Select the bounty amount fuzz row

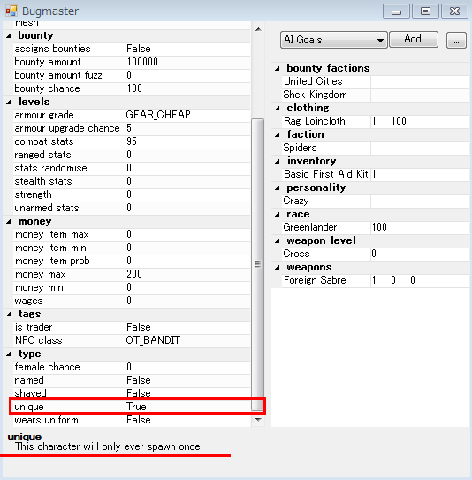pos(131,75)
